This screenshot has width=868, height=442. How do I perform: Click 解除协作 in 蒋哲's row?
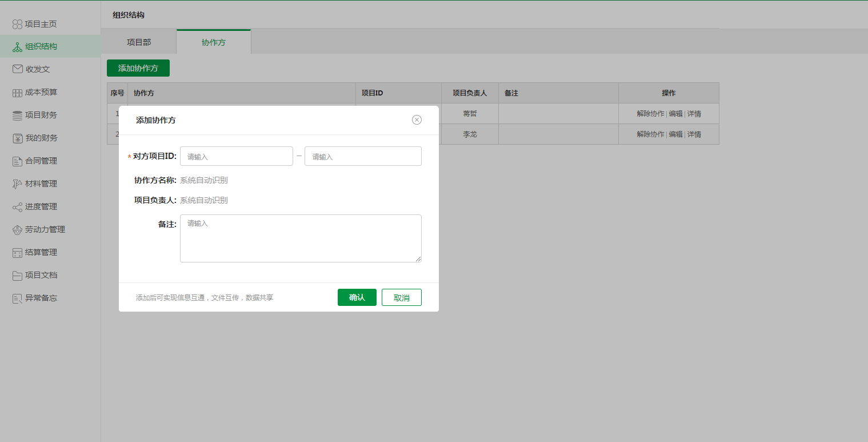click(x=650, y=114)
